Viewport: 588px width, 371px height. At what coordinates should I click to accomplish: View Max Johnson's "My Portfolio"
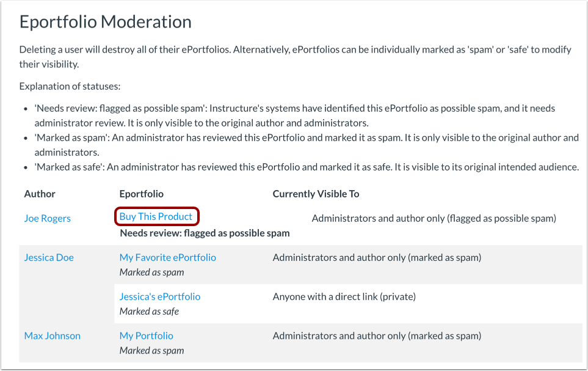146,336
